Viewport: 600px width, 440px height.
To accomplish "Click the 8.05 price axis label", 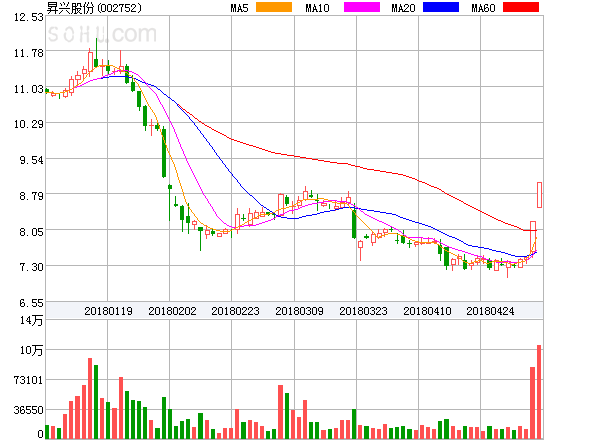I will [32, 231].
